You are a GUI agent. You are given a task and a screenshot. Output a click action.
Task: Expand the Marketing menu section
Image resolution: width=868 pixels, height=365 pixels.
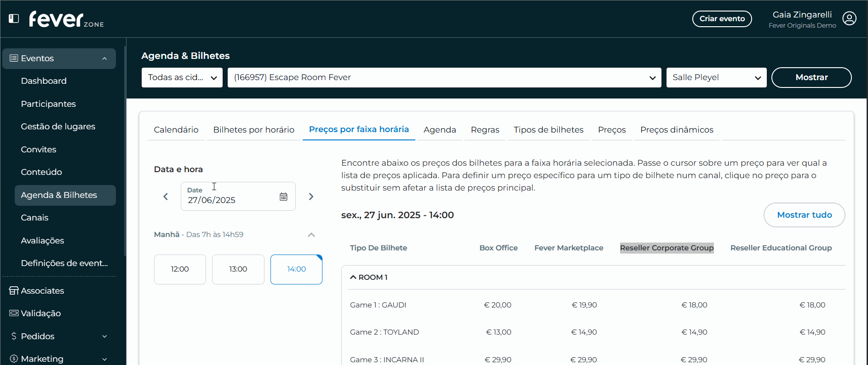[104, 359]
